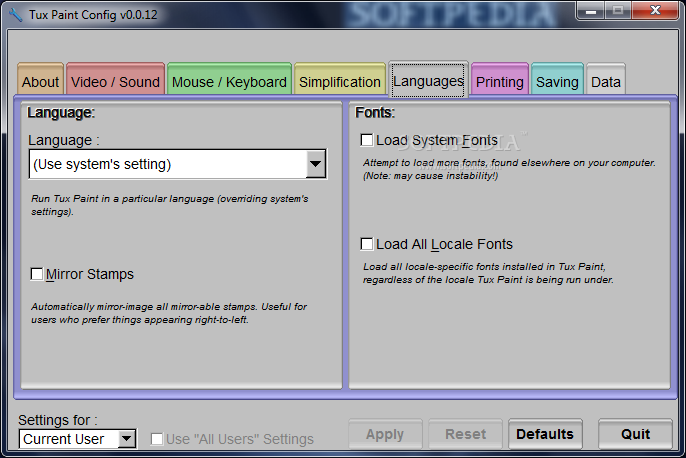The height and width of the screenshot is (458, 686).
Task: Click the Quit button
Action: [635, 434]
